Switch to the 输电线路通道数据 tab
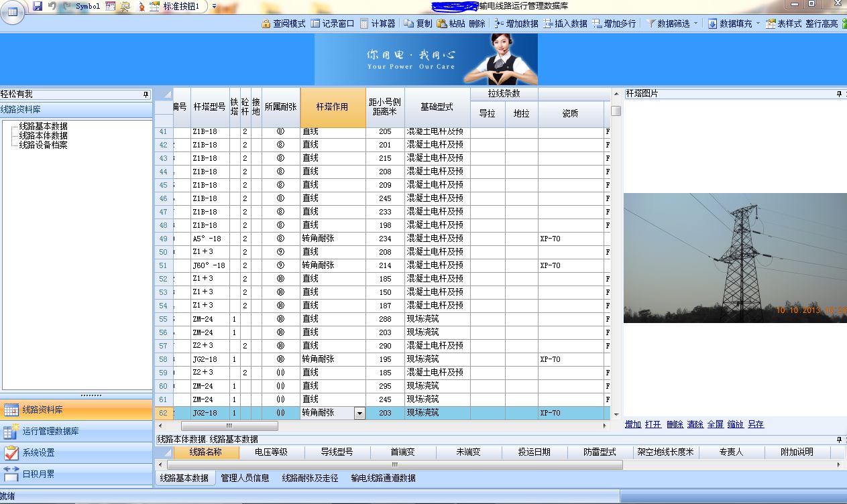Screen dimensions: 847x504 (383, 478)
